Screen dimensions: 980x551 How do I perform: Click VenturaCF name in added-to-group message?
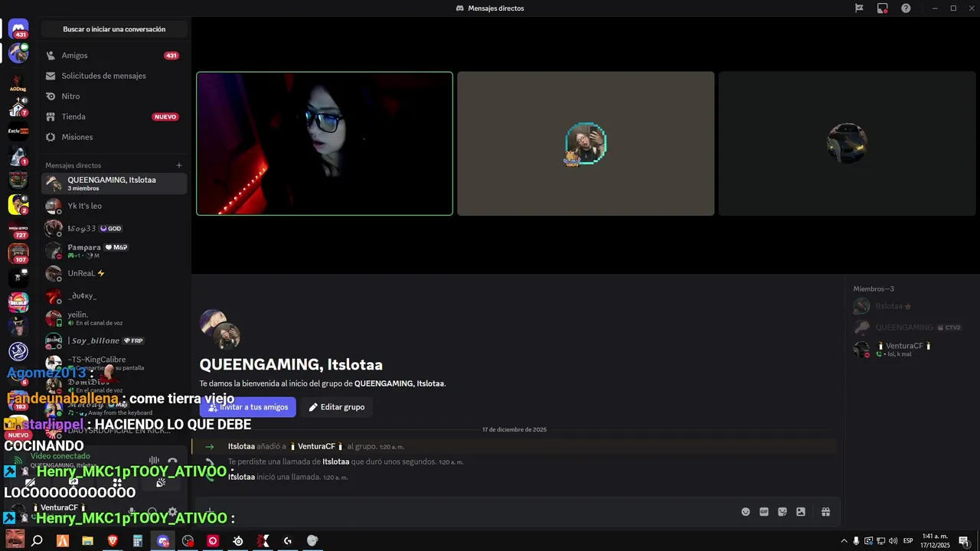pyautogui.click(x=316, y=446)
